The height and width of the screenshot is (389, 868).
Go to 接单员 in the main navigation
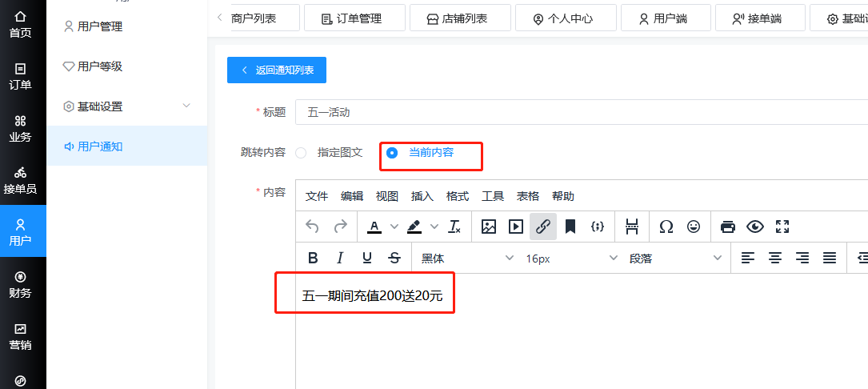point(21,181)
